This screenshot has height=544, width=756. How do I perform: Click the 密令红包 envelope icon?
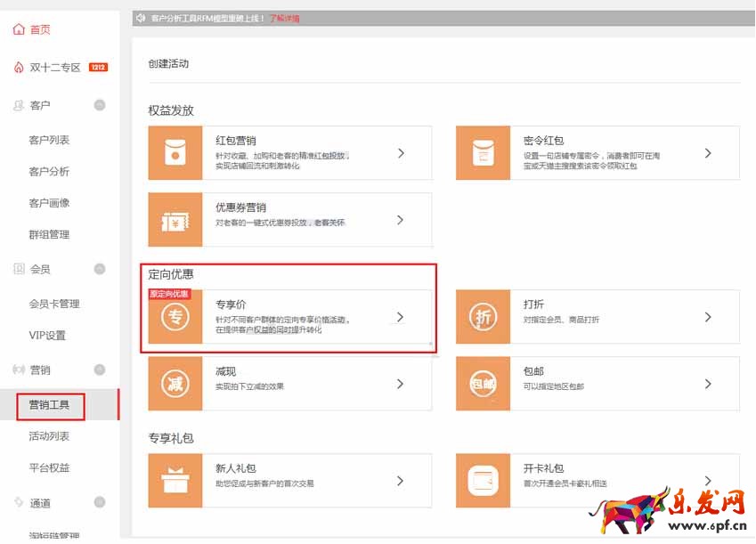coord(483,153)
